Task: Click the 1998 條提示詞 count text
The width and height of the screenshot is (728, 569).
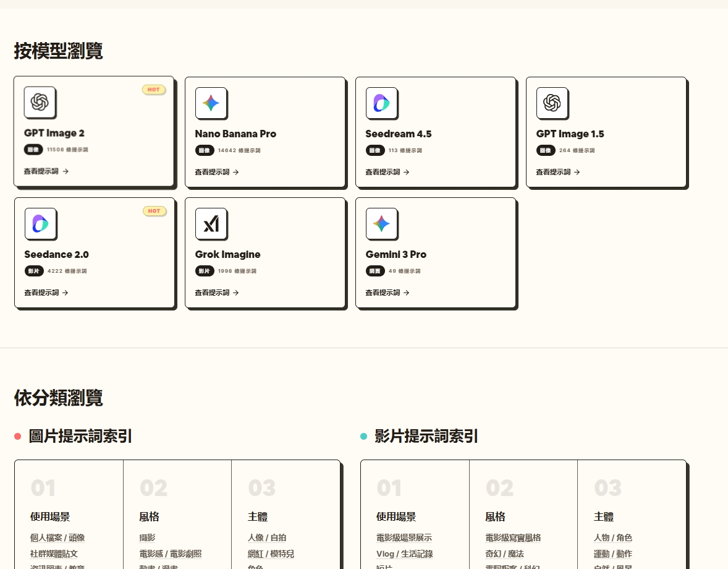Action: click(237, 272)
